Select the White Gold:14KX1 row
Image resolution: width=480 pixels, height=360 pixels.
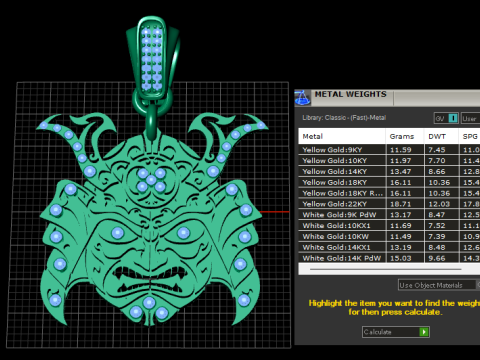pos(389,247)
